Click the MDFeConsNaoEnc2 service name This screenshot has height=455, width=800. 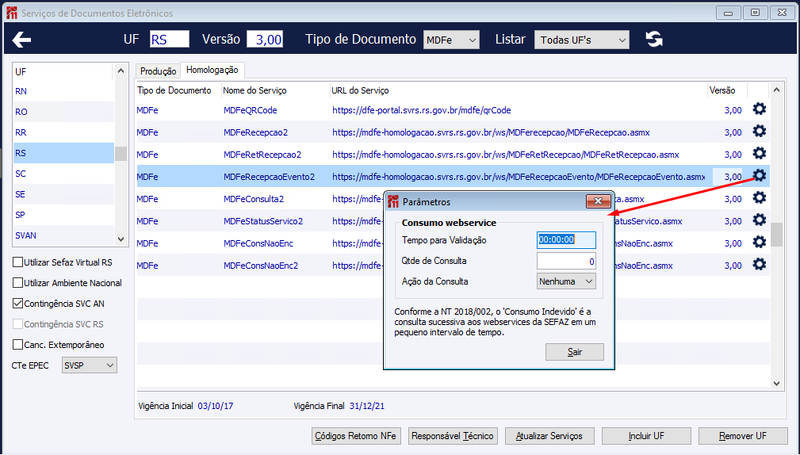point(261,266)
